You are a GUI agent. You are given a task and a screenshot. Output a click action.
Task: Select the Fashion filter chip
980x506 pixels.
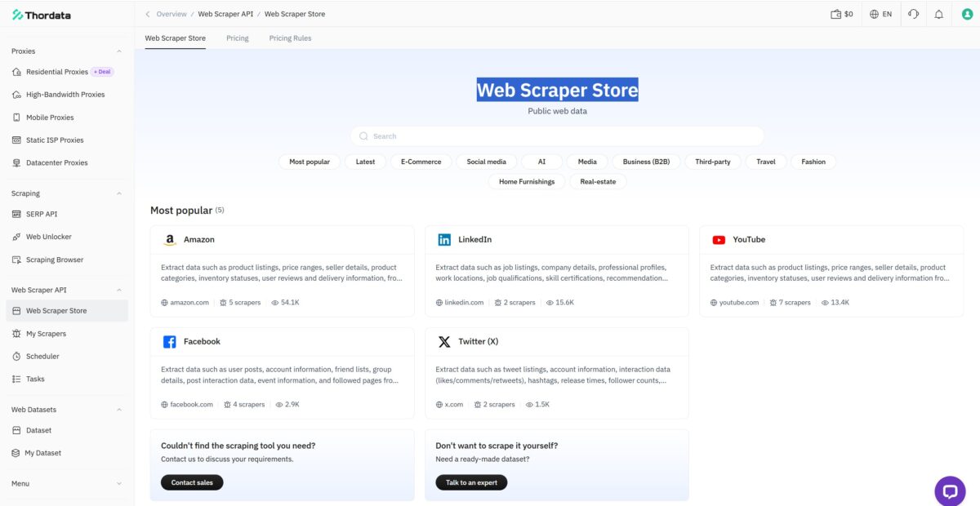813,162
